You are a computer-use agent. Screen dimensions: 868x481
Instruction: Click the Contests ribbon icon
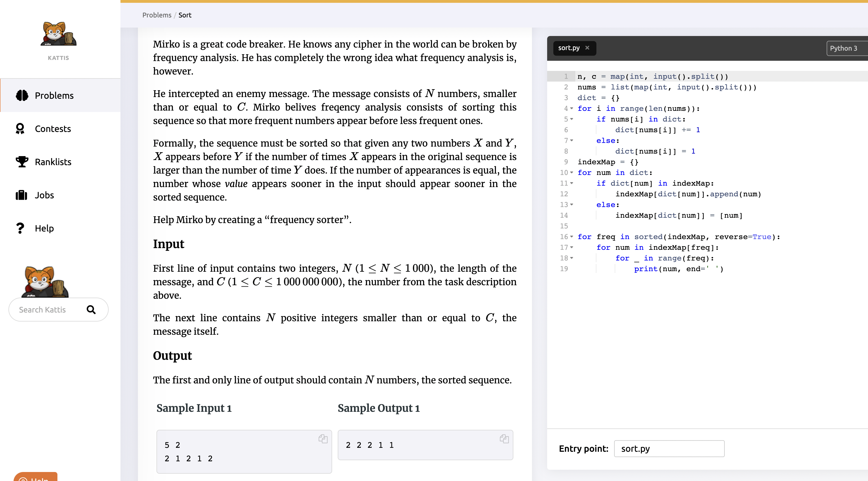20,129
